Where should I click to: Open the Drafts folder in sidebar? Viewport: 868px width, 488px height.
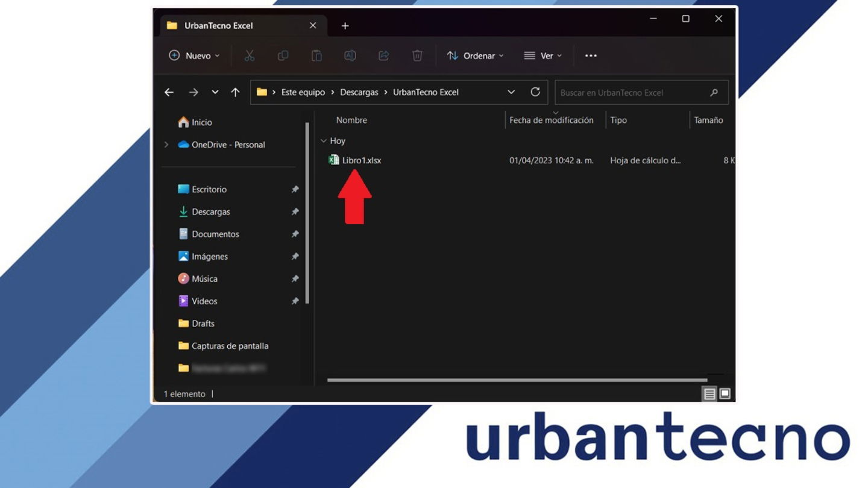click(x=197, y=323)
